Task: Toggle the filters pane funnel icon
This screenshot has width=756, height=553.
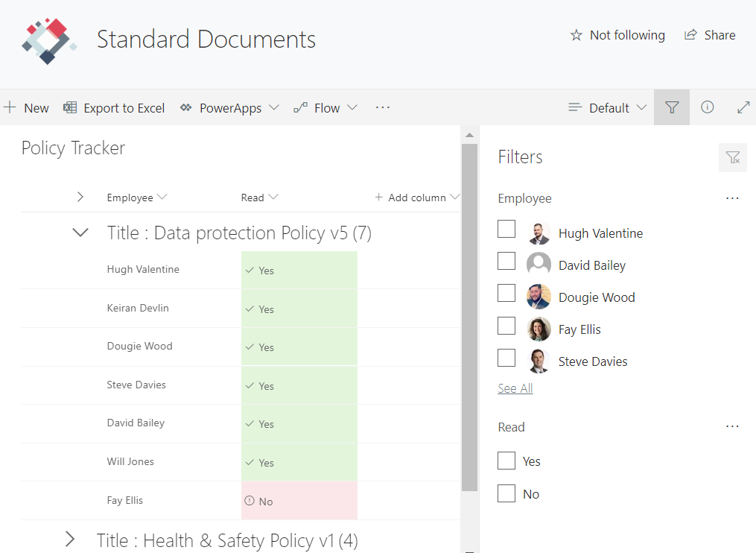Action: (672, 107)
